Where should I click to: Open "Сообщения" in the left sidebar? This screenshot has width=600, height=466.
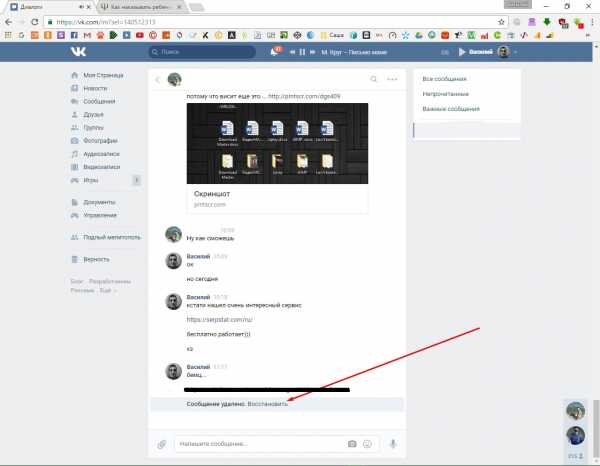coord(98,101)
